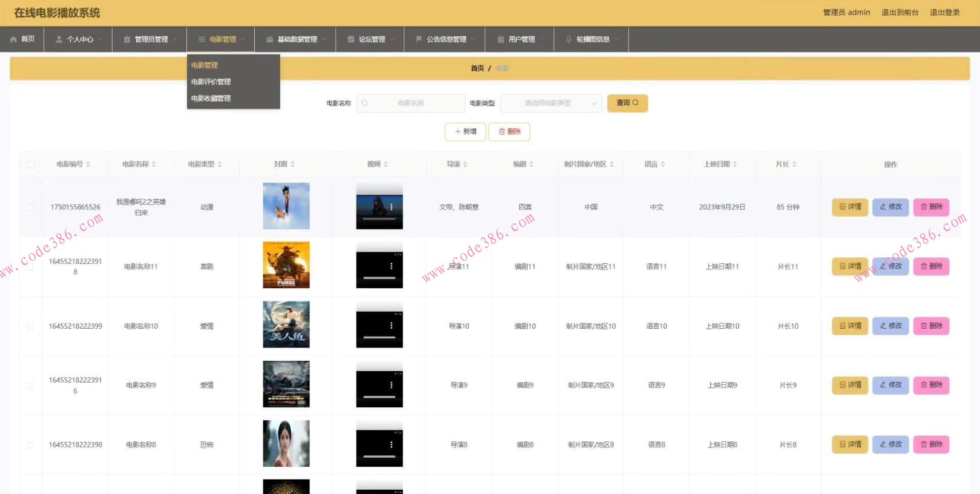Choose 电影收藏管理 in the dropdown menu
The image size is (980, 494).
211,98
